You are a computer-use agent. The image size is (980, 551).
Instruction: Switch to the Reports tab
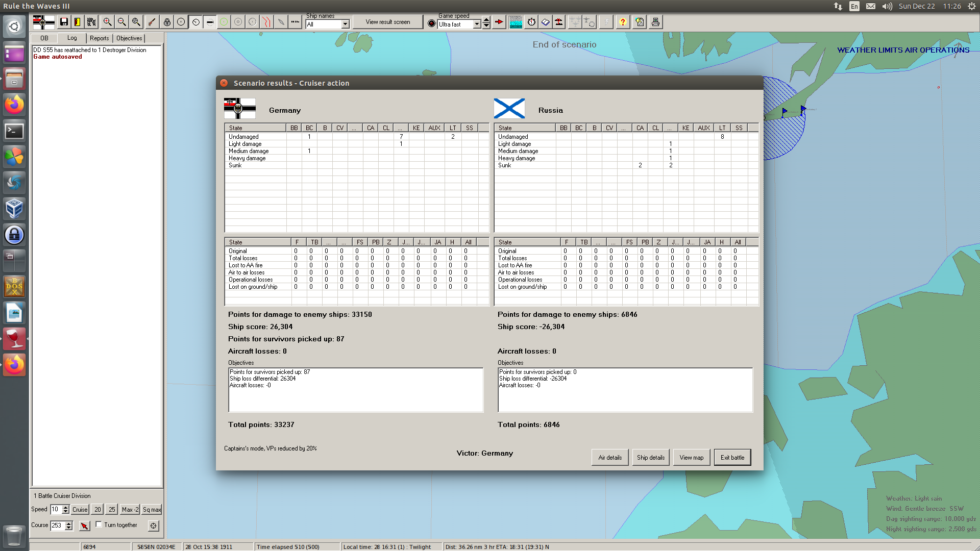(100, 38)
